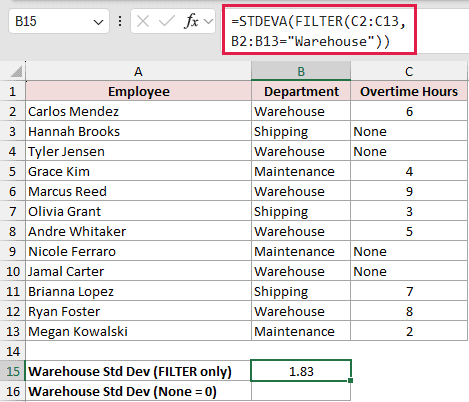Image resolution: width=469 pixels, height=402 pixels.
Task: Select the Brianna Lopez cell
Action: pos(138,291)
